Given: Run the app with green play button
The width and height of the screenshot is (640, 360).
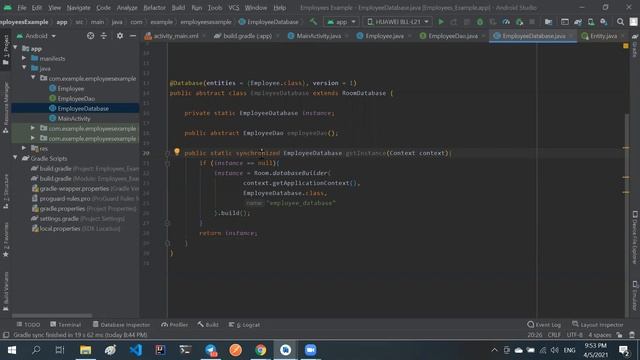Looking at the screenshot, I should pyautogui.click(x=441, y=22).
